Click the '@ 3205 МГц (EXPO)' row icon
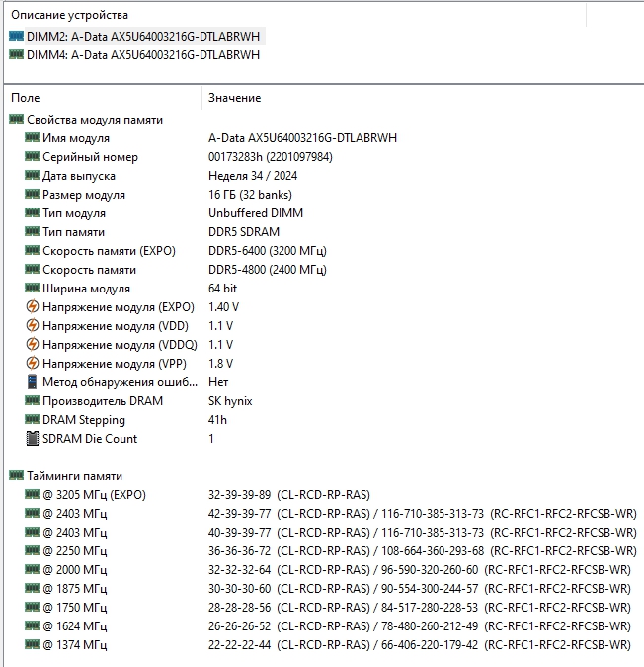644x667 pixels. (32, 494)
